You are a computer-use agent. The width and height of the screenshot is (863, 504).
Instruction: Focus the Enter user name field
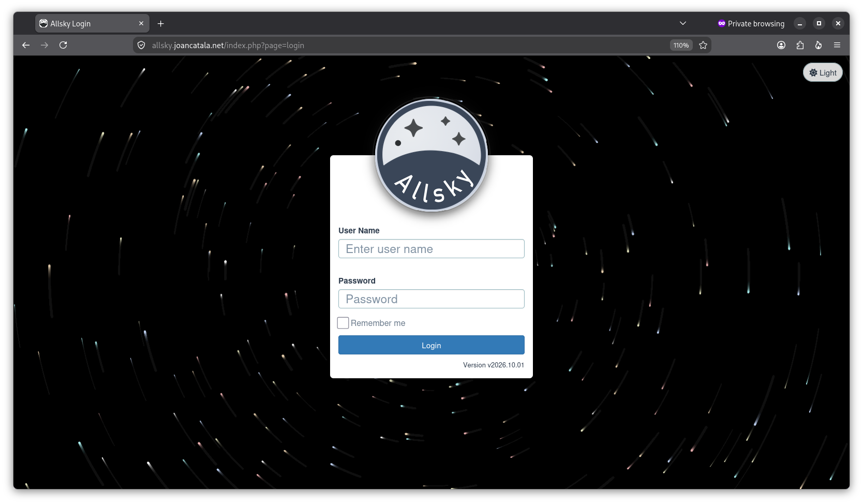431,249
